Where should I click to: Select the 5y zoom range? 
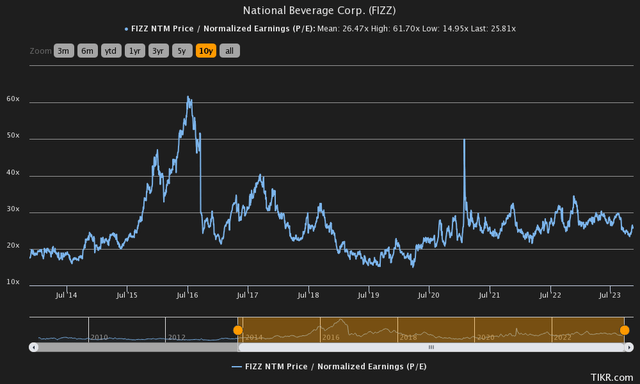182,51
